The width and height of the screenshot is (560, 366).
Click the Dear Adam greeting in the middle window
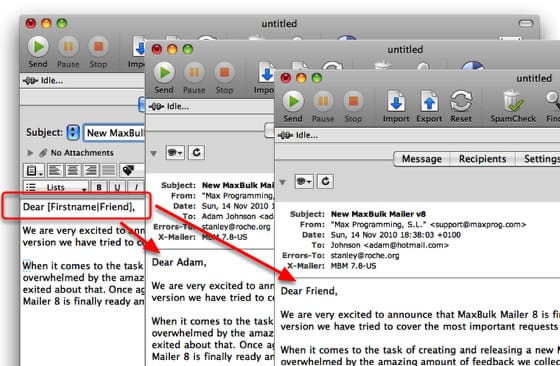tap(179, 262)
